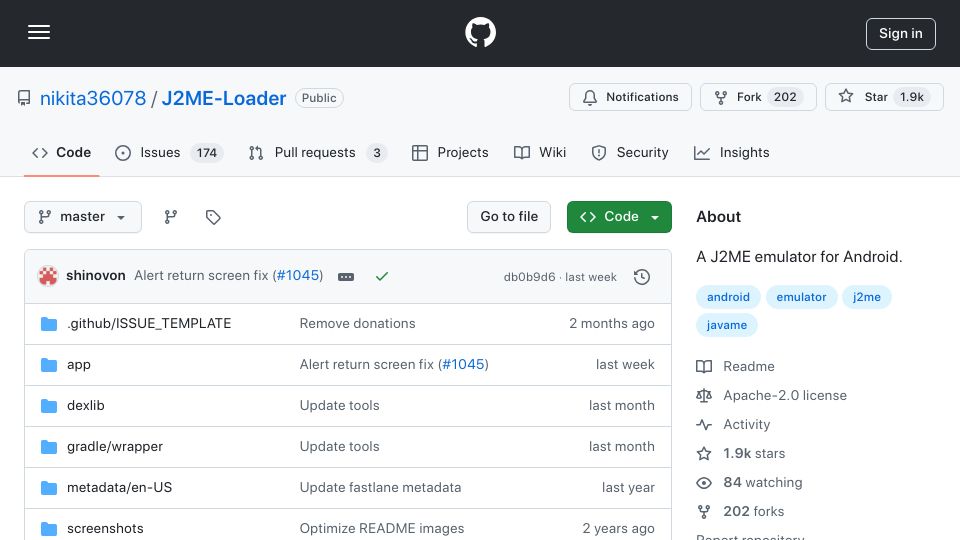Screen dimensions: 960x540
Task: Click the Public visibility badge
Action: pos(319,98)
